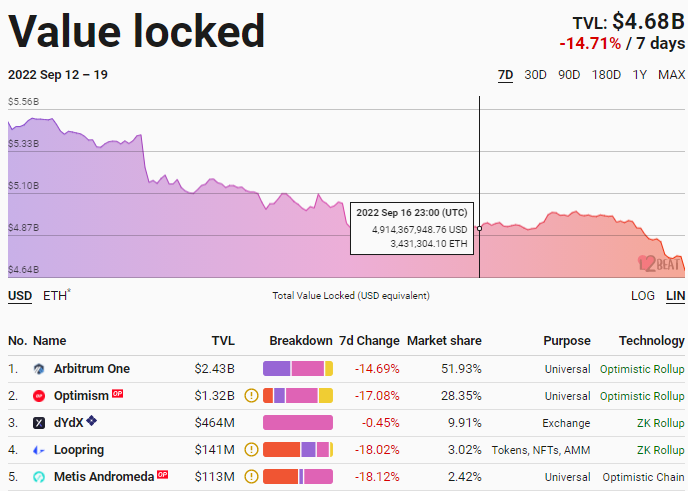Select the MAX time range

coord(671,75)
